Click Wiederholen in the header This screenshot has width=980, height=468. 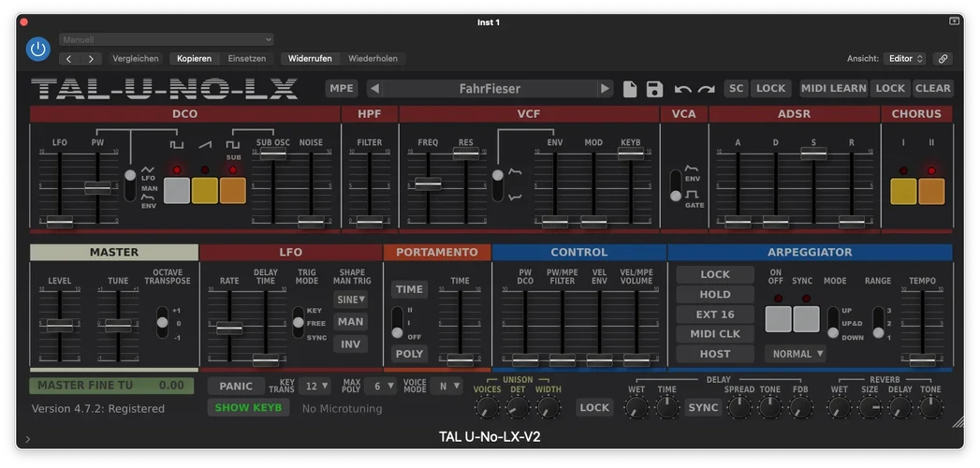pos(373,59)
